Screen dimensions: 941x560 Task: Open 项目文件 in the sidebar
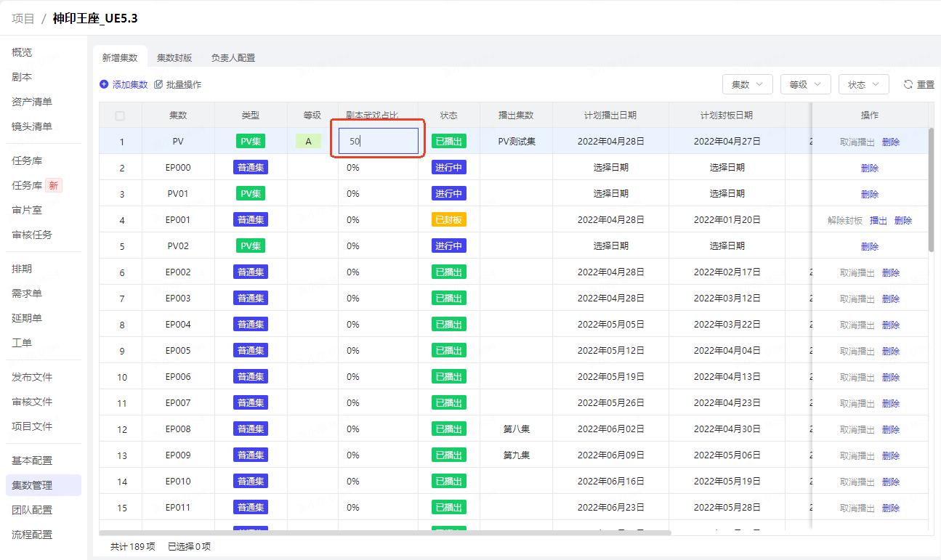pos(32,426)
